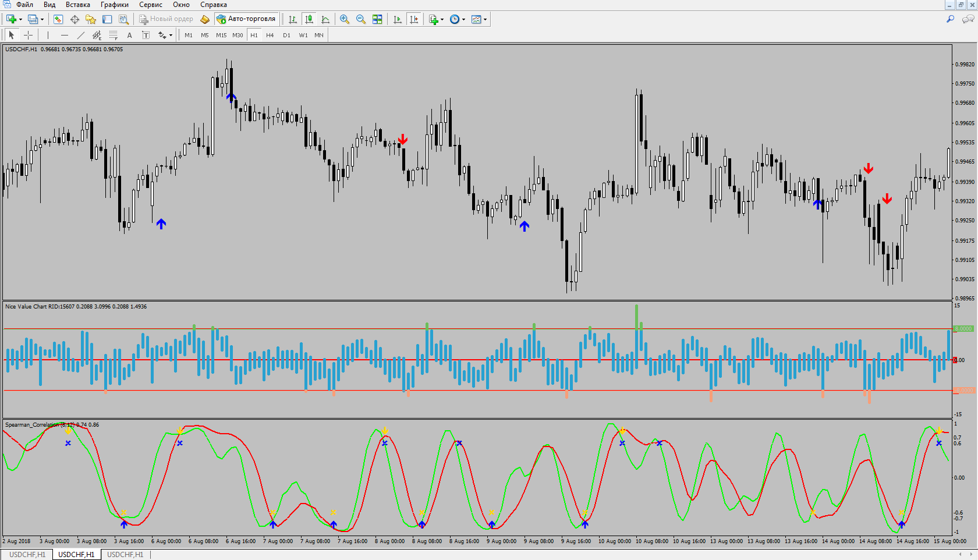Click the Periods clock icon
The image size is (978, 560).
(x=455, y=19)
